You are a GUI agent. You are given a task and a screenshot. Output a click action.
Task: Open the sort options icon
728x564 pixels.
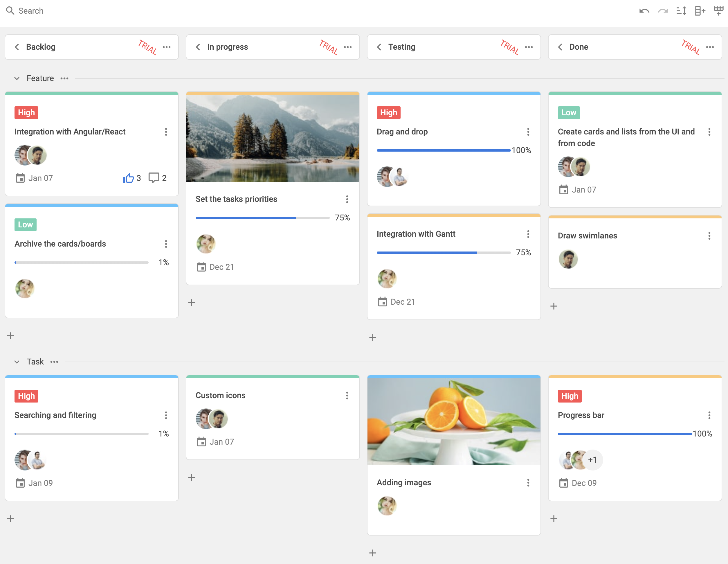(681, 11)
